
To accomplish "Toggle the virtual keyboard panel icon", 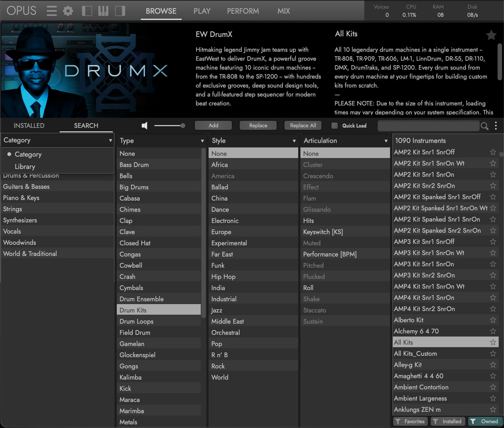I will (103, 11).
